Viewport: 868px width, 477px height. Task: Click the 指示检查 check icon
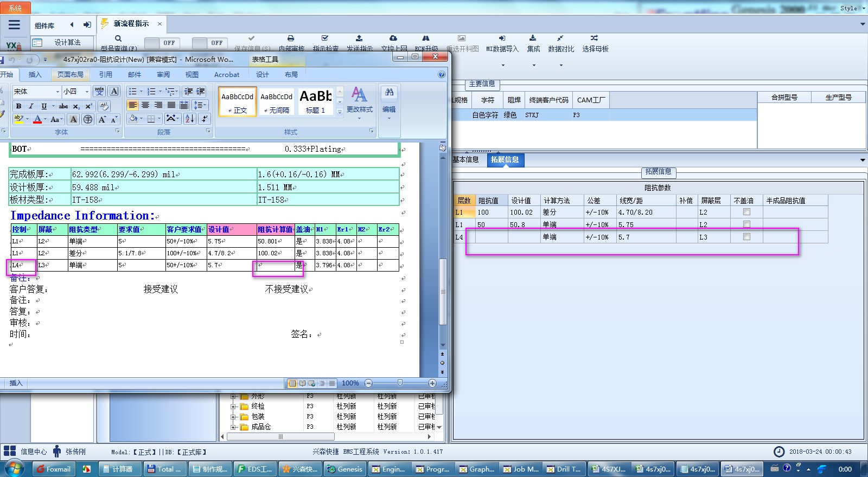point(325,38)
